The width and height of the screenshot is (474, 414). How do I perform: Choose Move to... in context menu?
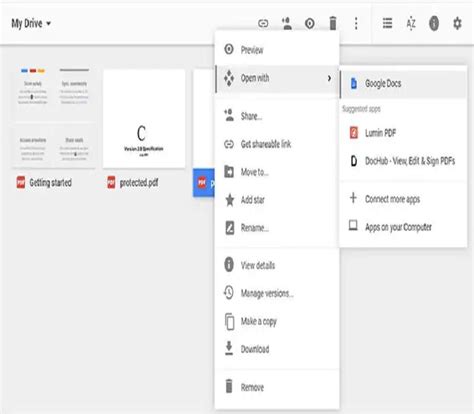click(x=277, y=172)
